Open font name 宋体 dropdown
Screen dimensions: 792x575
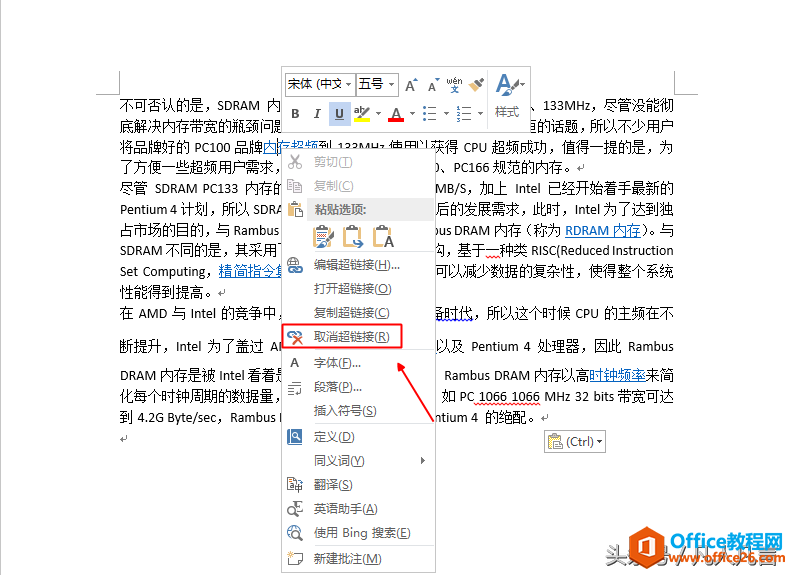(349, 84)
